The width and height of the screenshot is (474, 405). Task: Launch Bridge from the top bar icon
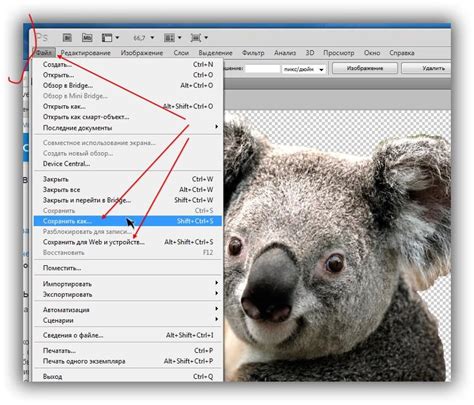[67, 38]
